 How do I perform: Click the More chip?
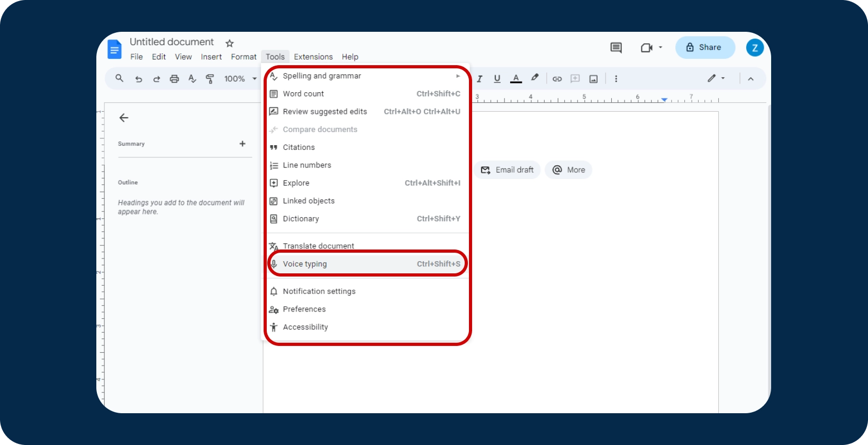[x=568, y=170]
